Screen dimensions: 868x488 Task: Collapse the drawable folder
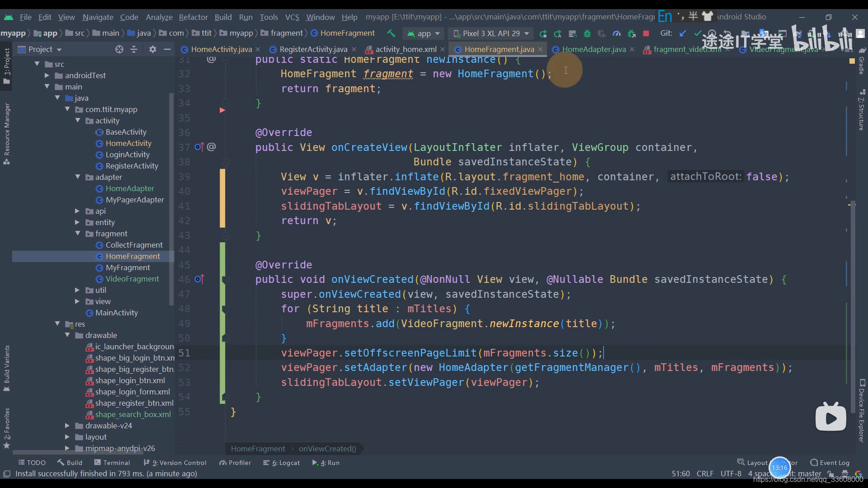pyautogui.click(x=67, y=335)
